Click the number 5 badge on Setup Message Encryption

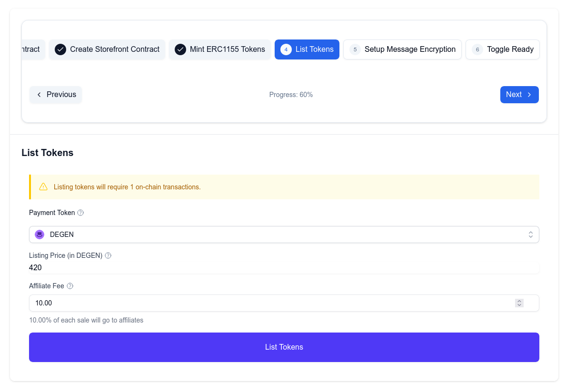click(355, 49)
